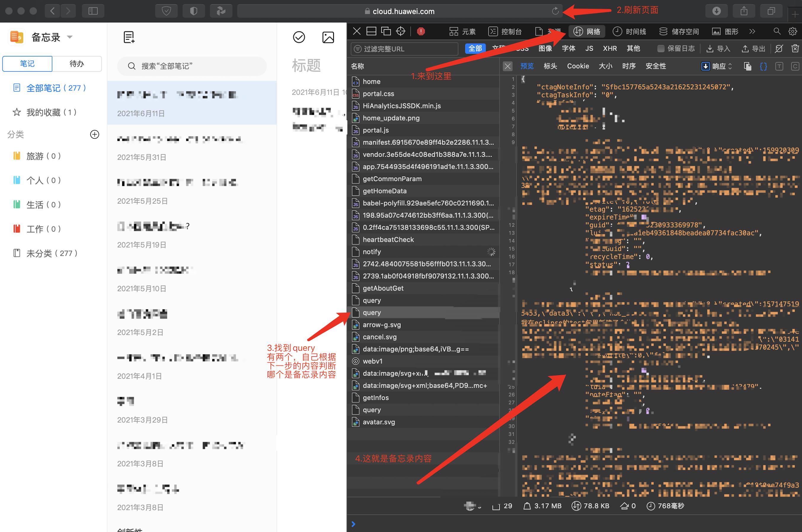Reload the page with the address bar refresh icon
The width and height of the screenshot is (802, 532).
pyautogui.click(x=555, y=11)
